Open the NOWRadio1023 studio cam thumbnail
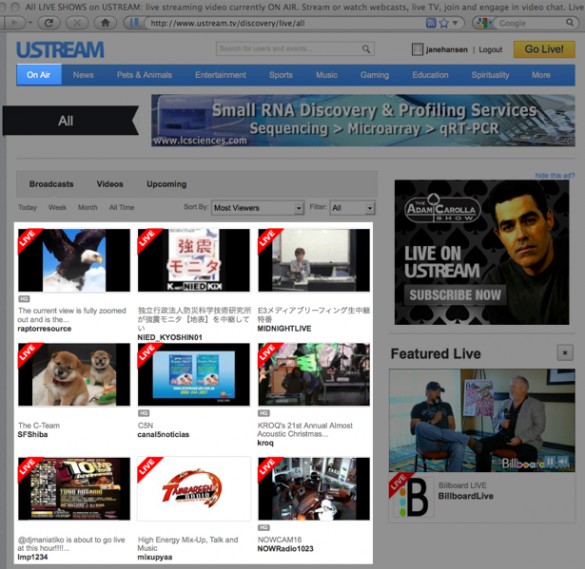This screenshot has height=569, width=585. click(x=314, y=489)
